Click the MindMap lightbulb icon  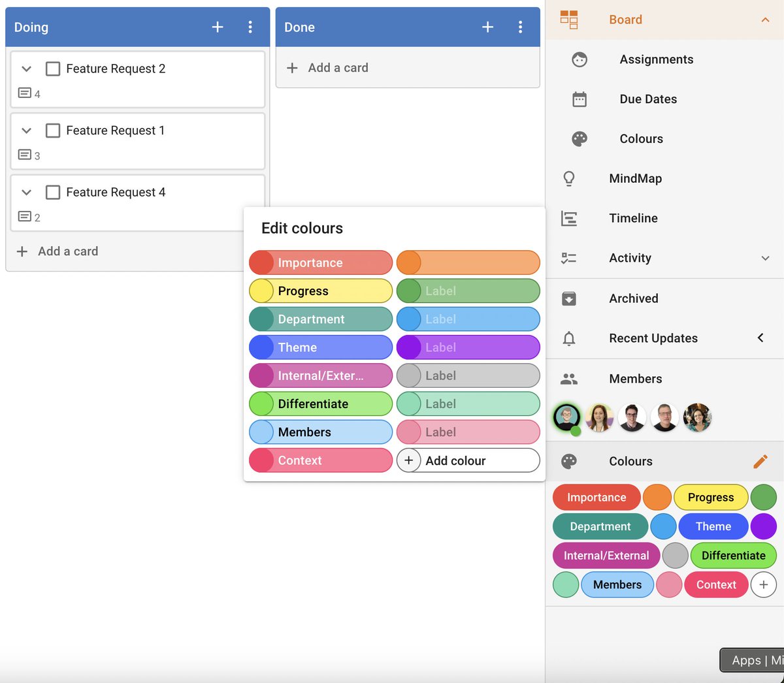tap(569, 178)
